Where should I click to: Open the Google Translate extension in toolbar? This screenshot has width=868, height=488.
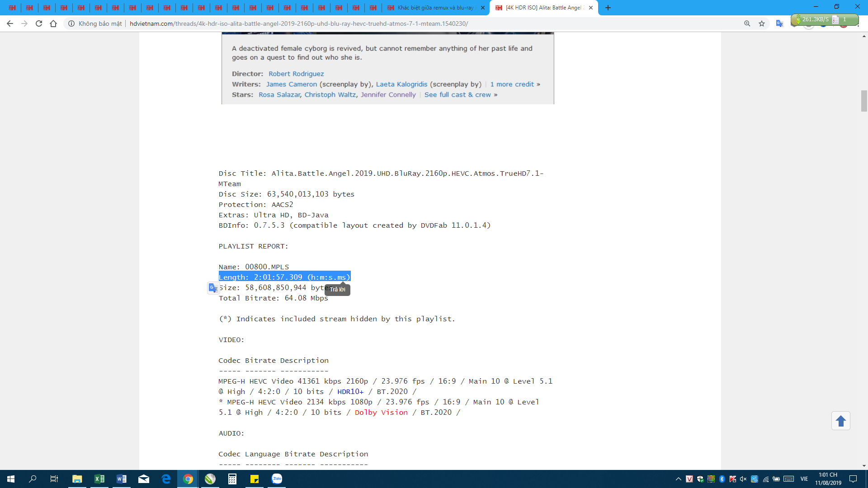pos(779,23)
